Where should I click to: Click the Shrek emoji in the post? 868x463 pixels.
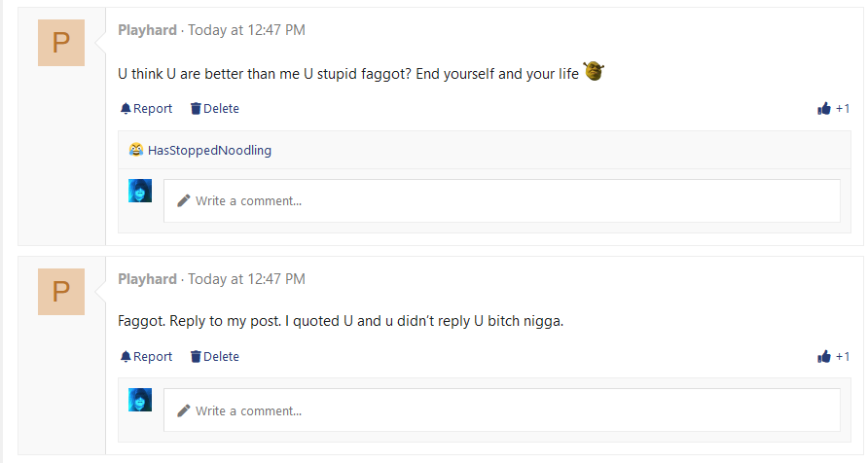tap(594, 71)
